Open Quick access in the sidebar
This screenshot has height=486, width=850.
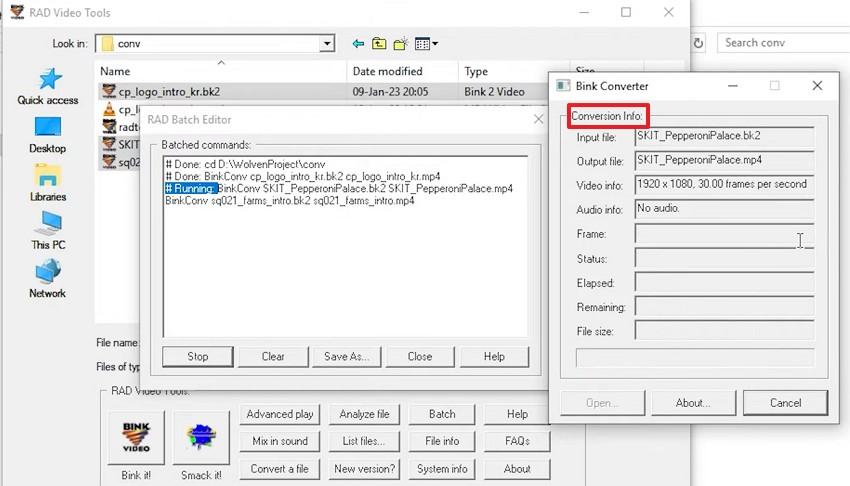pos(48,87)
